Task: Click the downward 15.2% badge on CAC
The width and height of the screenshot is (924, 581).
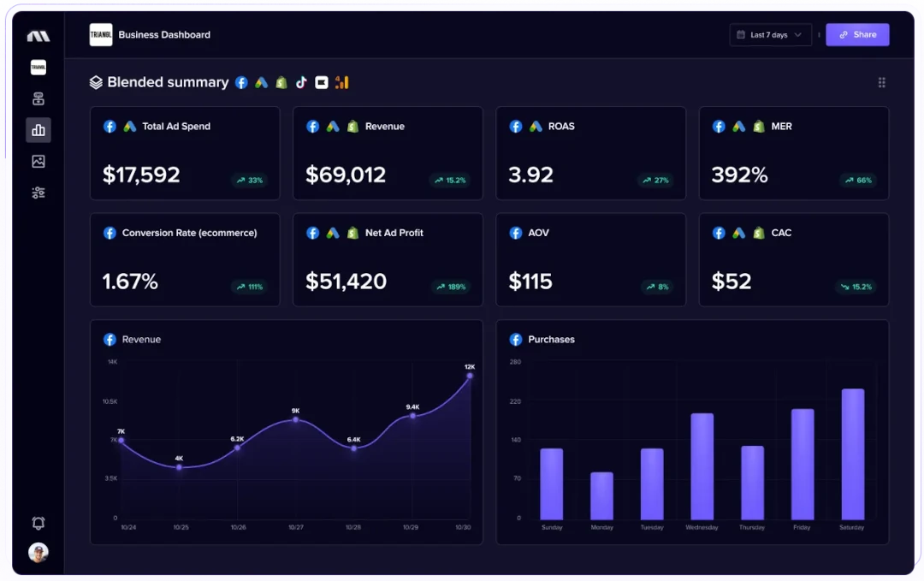Action: click(856, 287)
